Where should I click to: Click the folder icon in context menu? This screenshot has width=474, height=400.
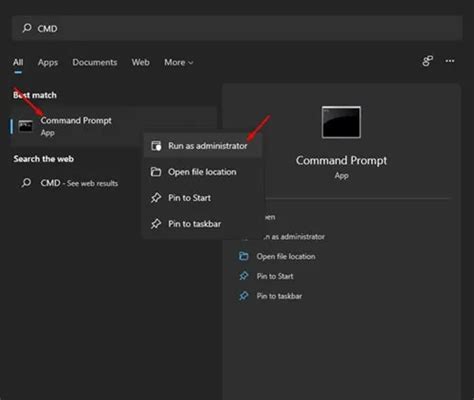coord(156,172)
